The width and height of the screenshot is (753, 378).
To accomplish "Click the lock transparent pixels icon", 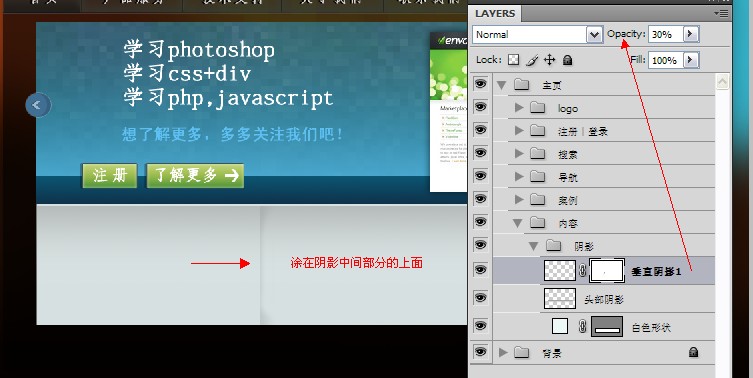I will [x=514, y=60].
